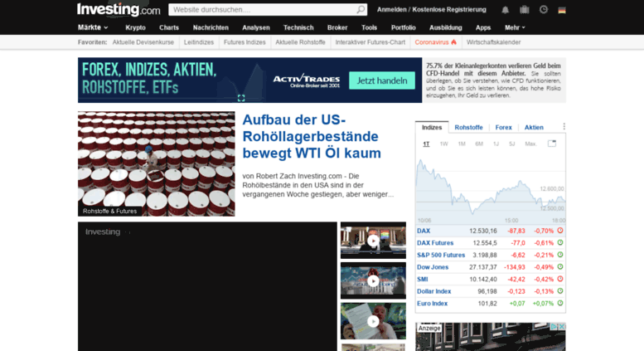Play the first video thumbnail

tap(373, 241)
